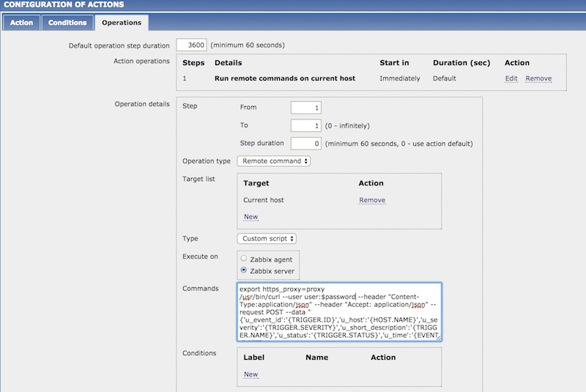Viewport: 586px width, 392px height.
Task: Choose Zabbix agent for Execute on
Action: (245, 259)
